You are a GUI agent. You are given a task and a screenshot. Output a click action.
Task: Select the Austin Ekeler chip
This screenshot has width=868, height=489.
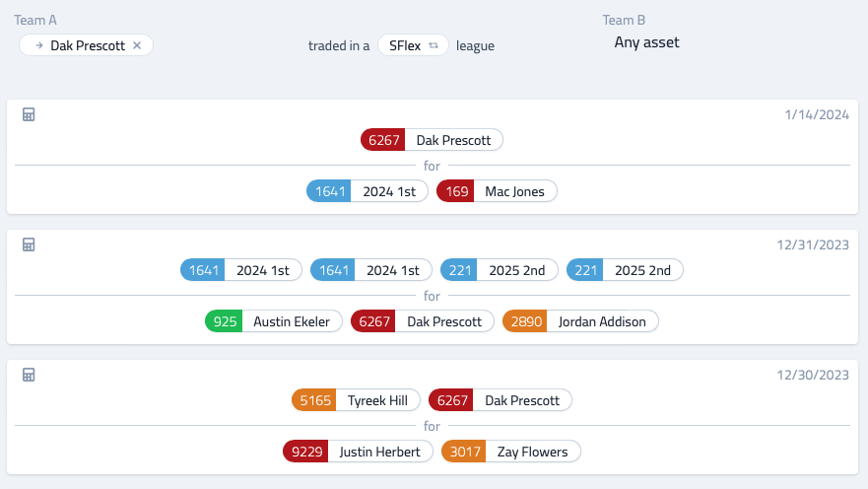tap(274, 321)
